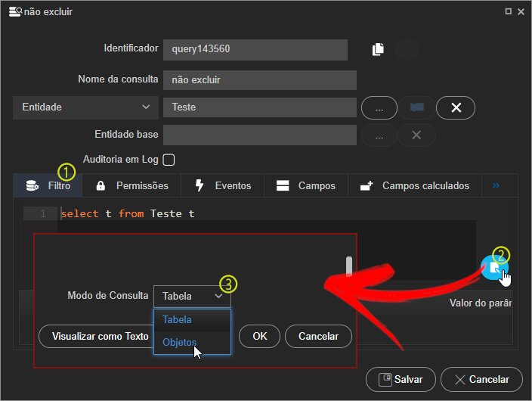This screenshot has width=532, height=401.
Task: Clear the Teste entity with X button
Action: pyautogui.click(x=456, y=107)
